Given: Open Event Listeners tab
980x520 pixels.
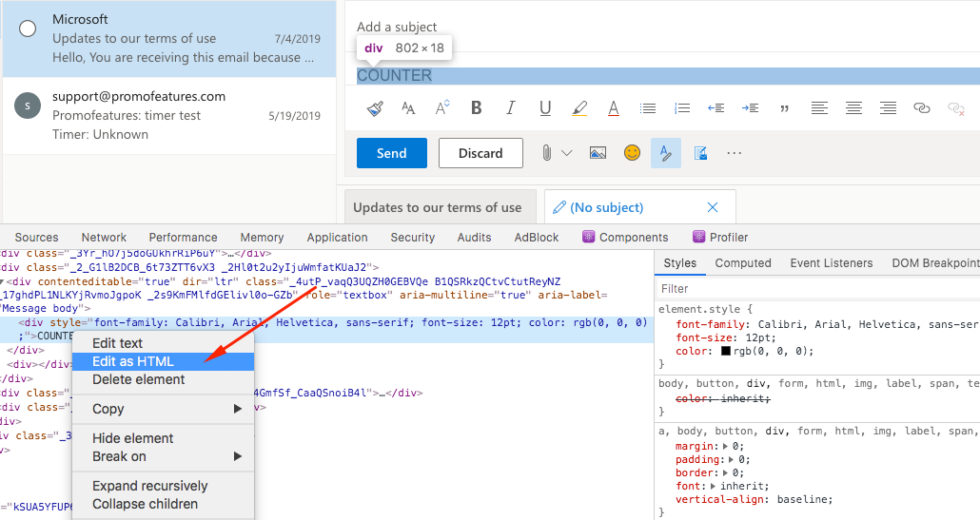Looking at the screenshot, I should [x=832, y=262].
